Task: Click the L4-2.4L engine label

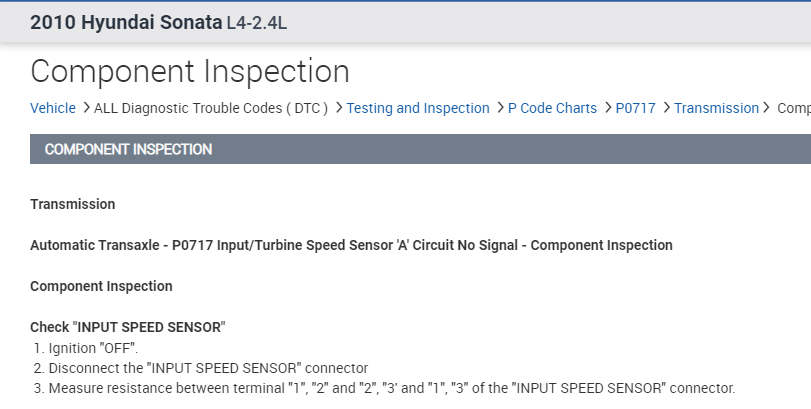Action: click(x=257, y=23)
